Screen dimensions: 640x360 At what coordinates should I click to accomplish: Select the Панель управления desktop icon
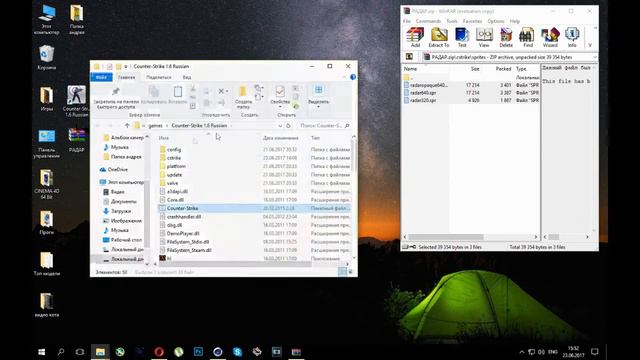pos(47,144)
